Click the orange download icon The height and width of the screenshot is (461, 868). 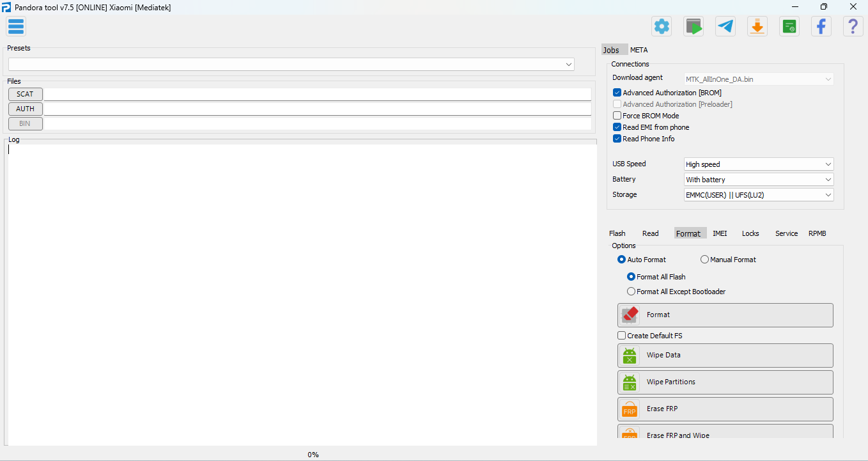click(x=757, y=26)
